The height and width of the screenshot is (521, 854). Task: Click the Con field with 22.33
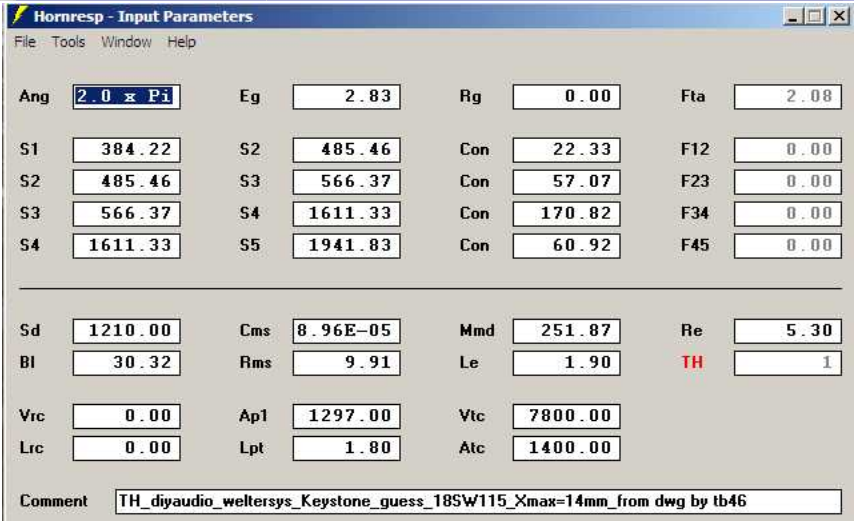(566, 150)
